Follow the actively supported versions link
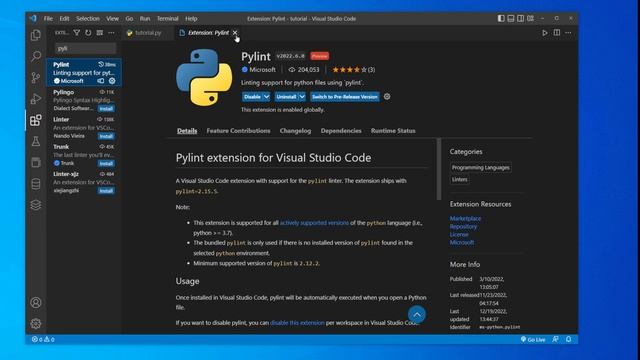 tap(314, 223)
